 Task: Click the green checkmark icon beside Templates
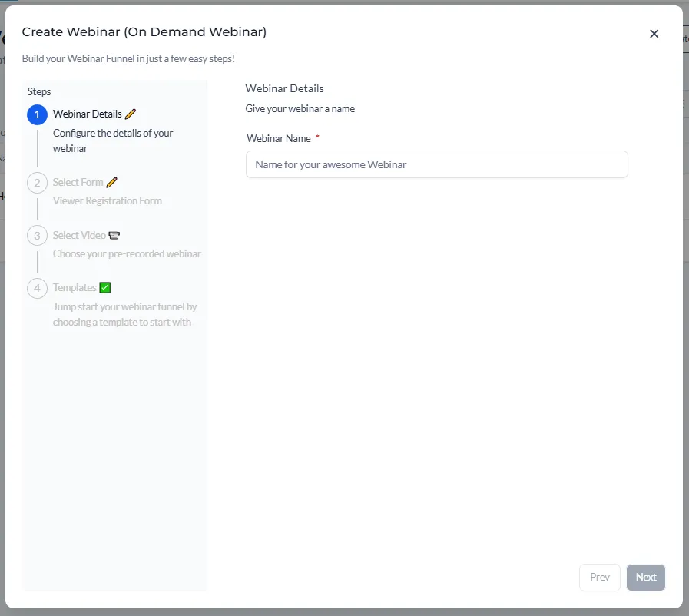click(105, 288)
